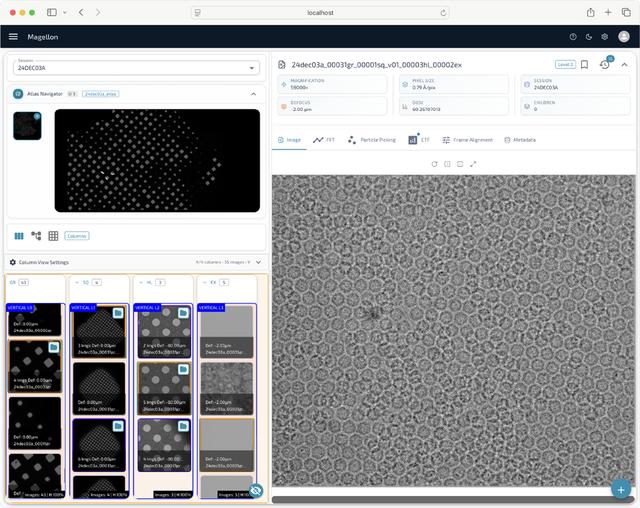Click the Atlas Navigator panel icon
Image resolution: width=640 pixels, height=508 pixels.
coord(18,94)
